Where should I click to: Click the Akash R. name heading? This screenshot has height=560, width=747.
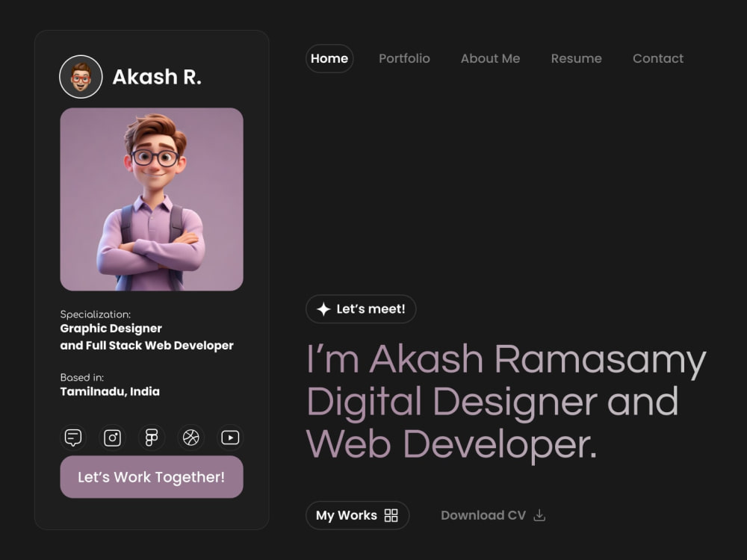click(x=157, y=77)
